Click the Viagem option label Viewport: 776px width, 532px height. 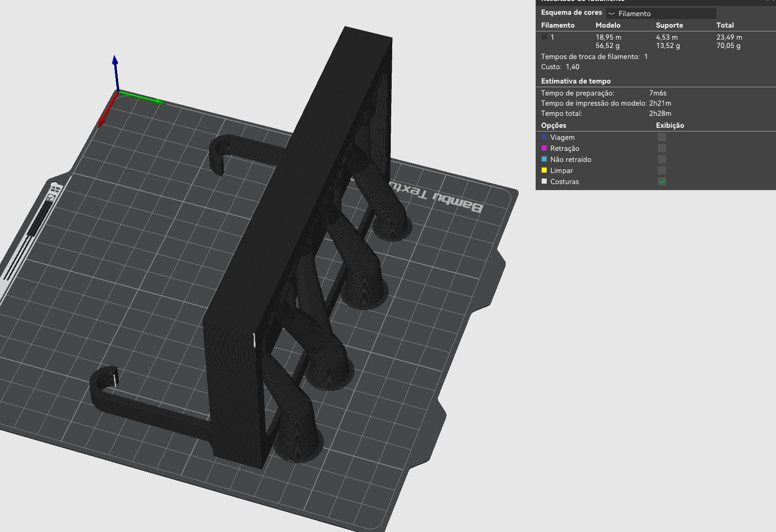point(562,137)
